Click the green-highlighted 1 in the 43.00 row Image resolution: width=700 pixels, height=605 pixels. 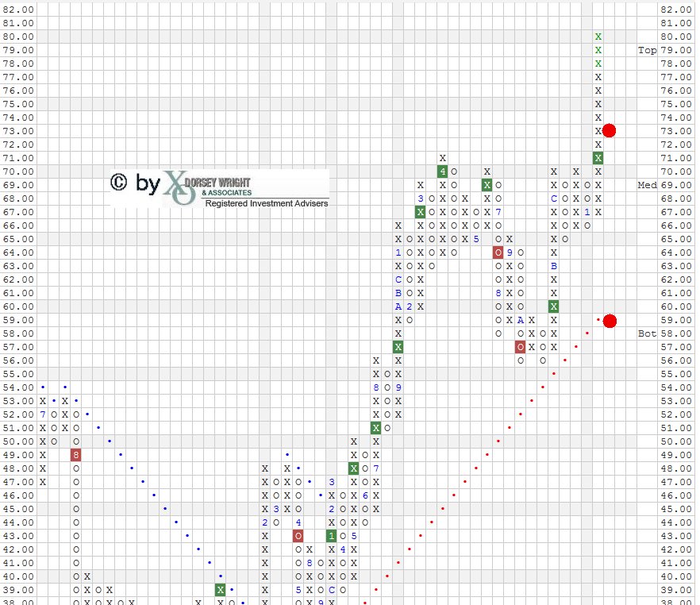pos(331,536)
